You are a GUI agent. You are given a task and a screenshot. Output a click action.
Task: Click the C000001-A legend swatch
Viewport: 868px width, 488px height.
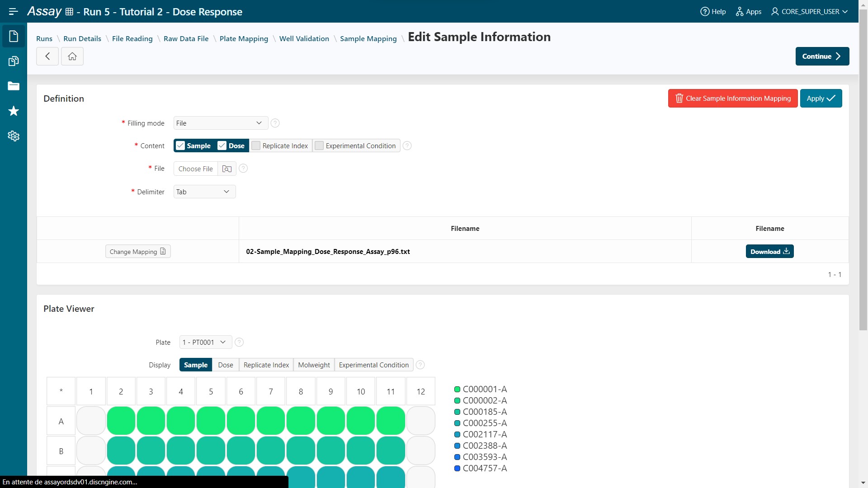(x=457, y=389)
